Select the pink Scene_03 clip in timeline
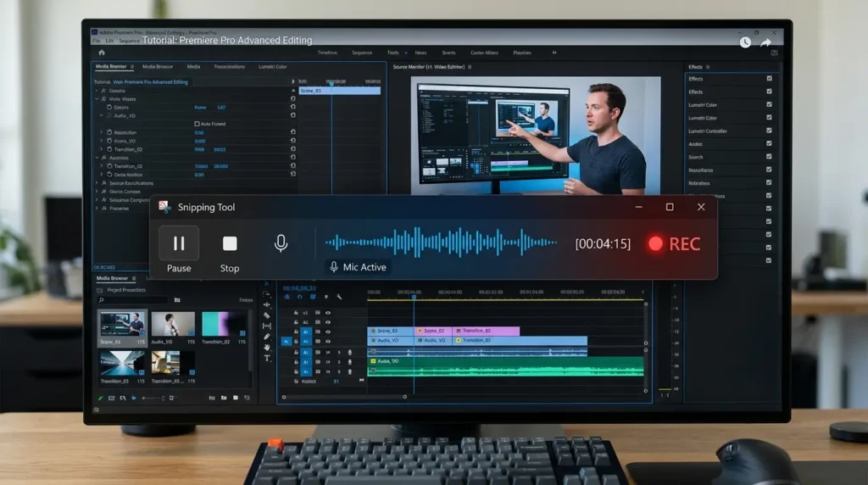The height and width of the screenshot is (485, 868). [x=433, y=331]
